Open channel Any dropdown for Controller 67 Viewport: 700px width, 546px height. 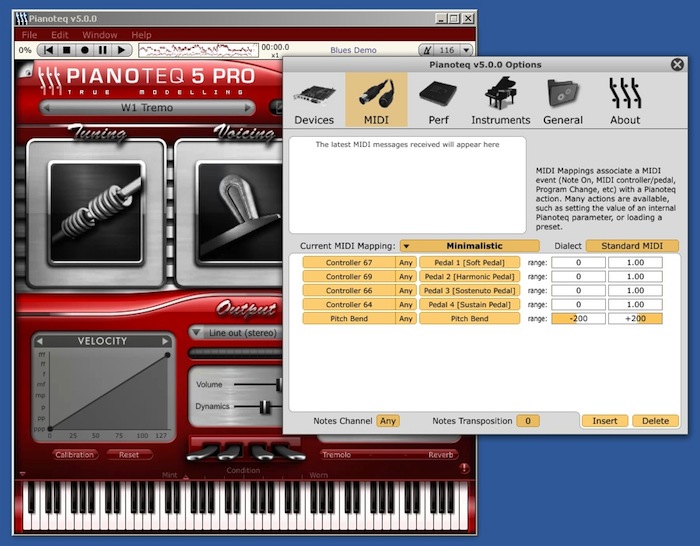pos(406,263)
